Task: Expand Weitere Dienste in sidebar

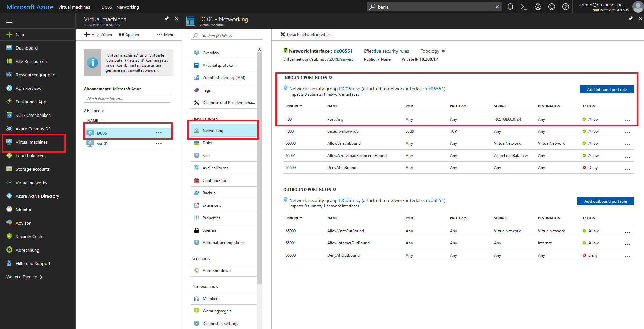Action: [x=24, y=277]
